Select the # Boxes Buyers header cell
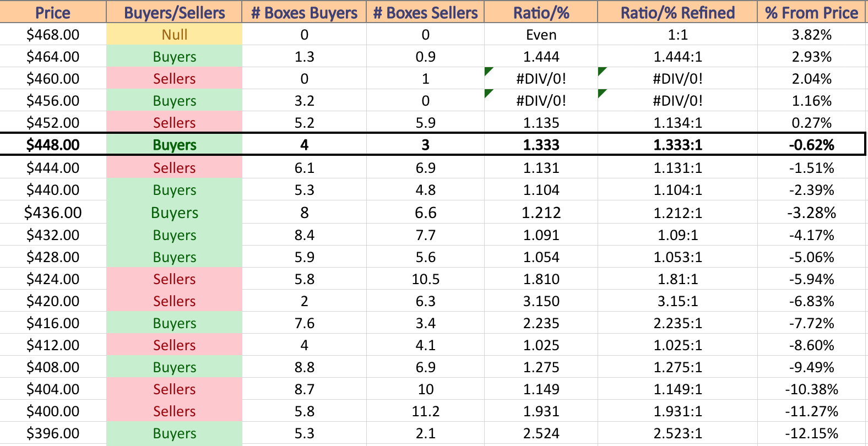The width and height of the screenshot is (868, 446). point(304,12)
